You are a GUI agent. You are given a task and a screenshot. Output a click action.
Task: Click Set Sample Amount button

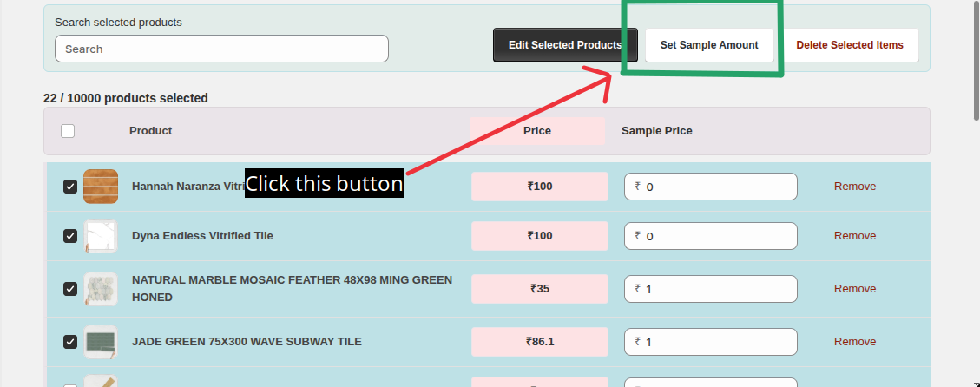tap(709, 45)
